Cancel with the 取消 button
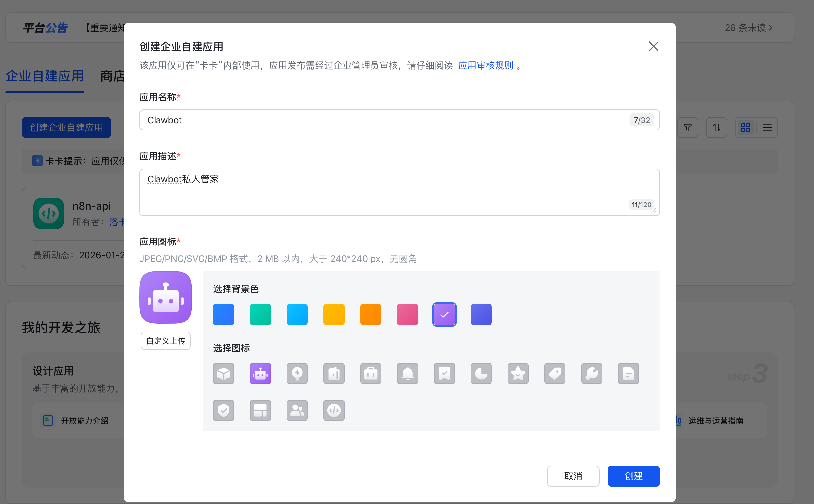Image resolution: width=814 pixels, height=504 pixels. coord(573,476)
